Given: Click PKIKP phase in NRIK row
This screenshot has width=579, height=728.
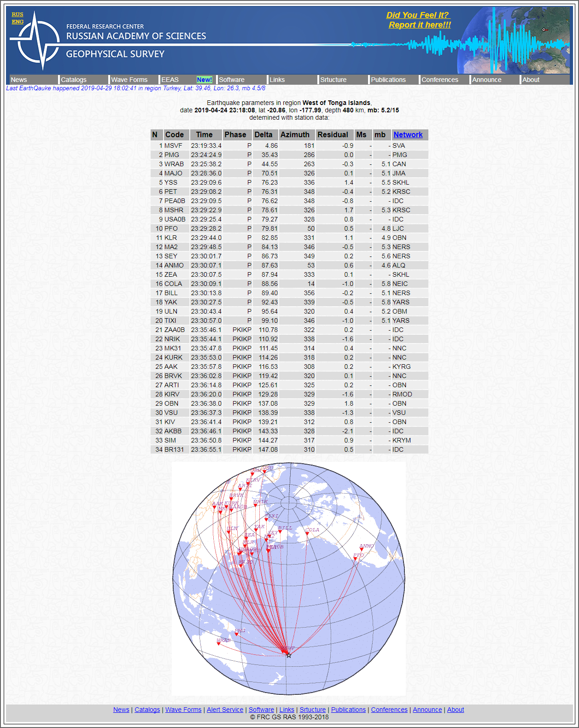Looking at the screenshot, I should click(242, 339).
